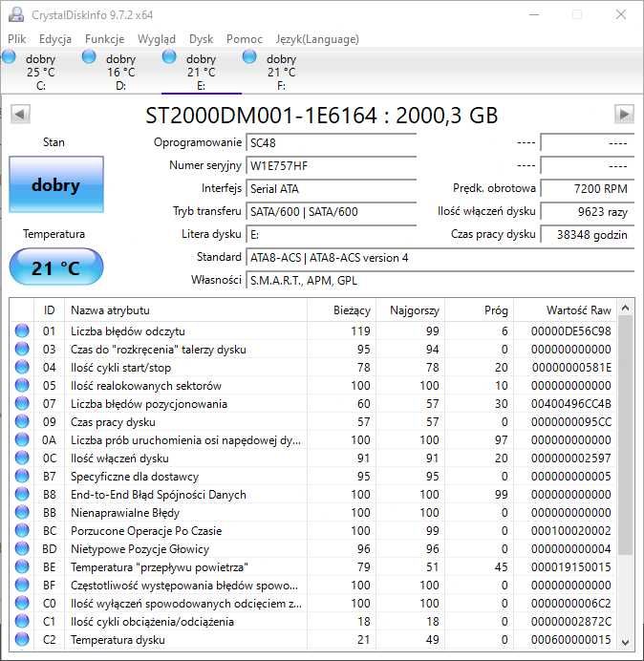
Task: Click rotation speed value 7200 RPM
Action: coord(587,188)
